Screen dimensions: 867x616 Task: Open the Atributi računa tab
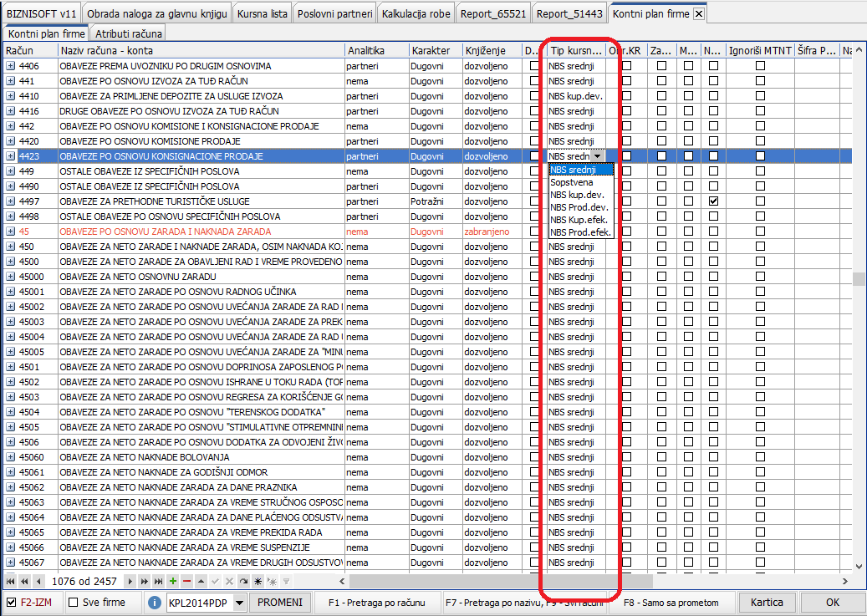click(x=128, y=34)
